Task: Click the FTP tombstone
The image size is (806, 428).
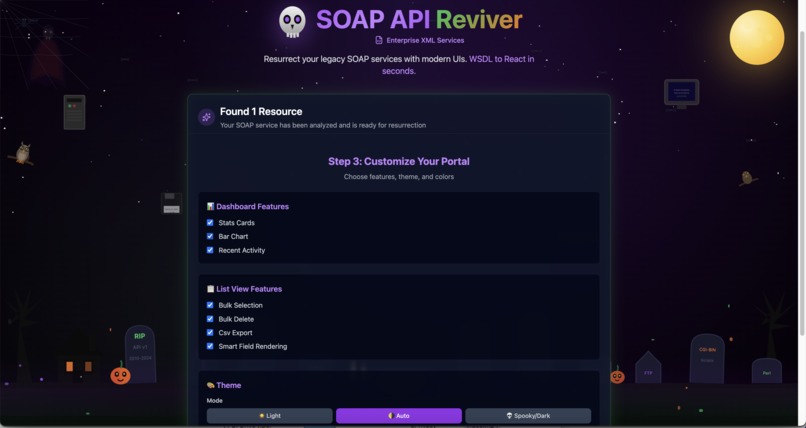Action: (x=648, y=368)
